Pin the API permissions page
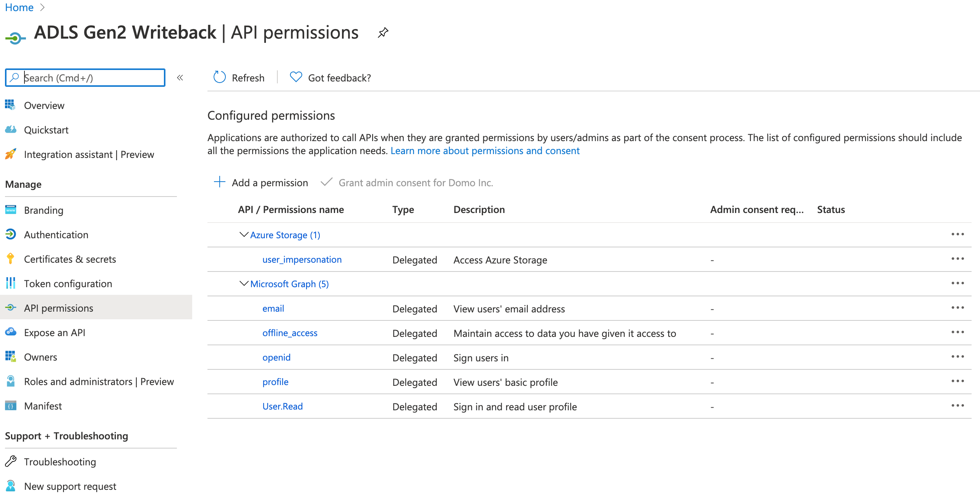 click(x=383, y=33)
